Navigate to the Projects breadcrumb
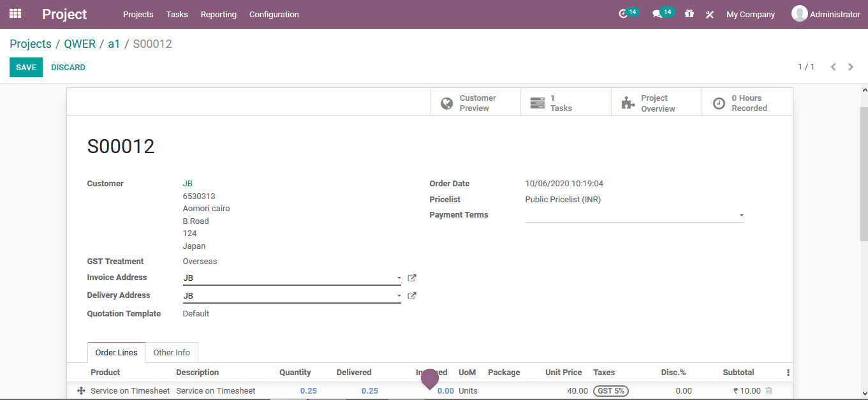This screenshot has width=868, height=400. tap(30, 43)
